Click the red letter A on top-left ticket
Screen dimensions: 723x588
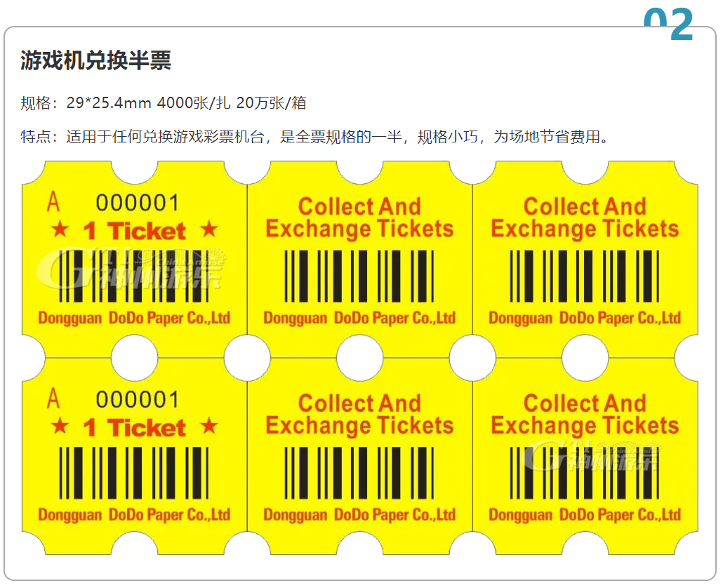(53, 202)
